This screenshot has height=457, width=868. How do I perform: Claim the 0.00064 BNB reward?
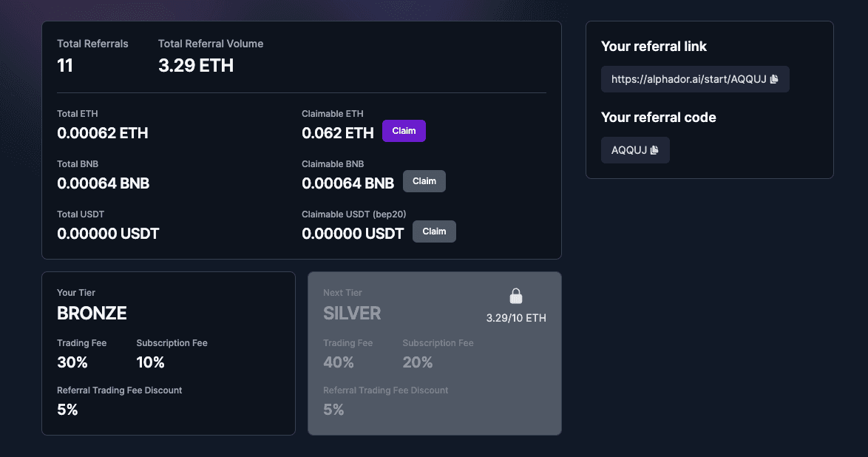point(424,181)
